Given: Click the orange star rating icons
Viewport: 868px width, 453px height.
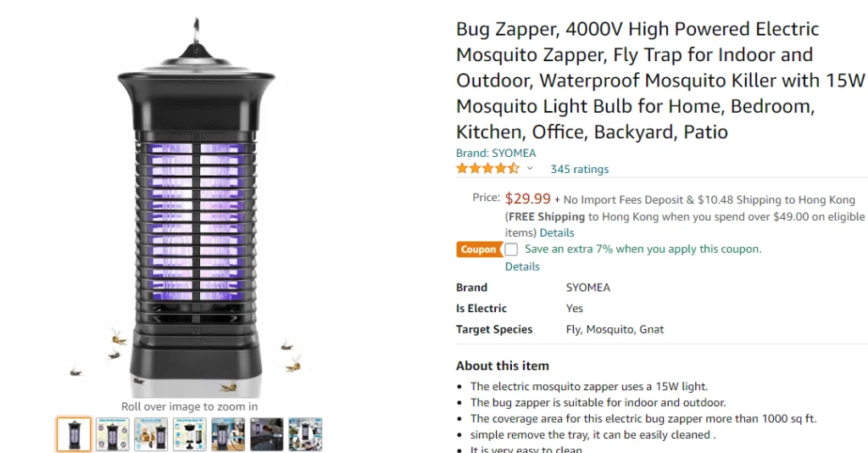Looking at the screenshot, I should coord(487,168).
